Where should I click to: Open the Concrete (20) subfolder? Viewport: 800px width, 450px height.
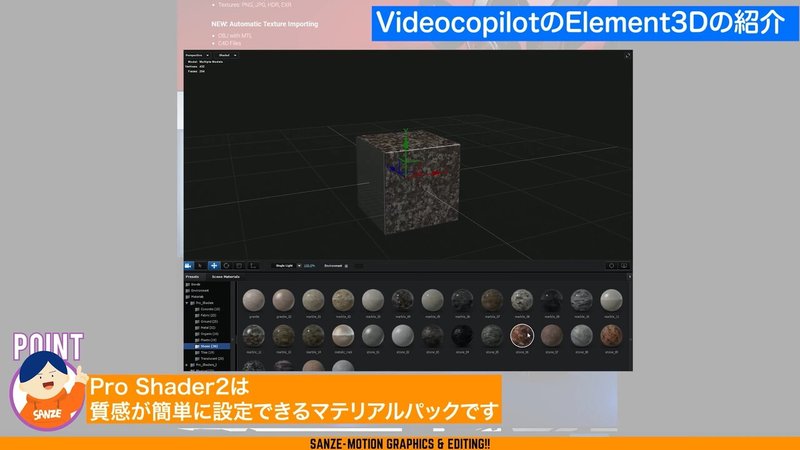pos(208,309)
